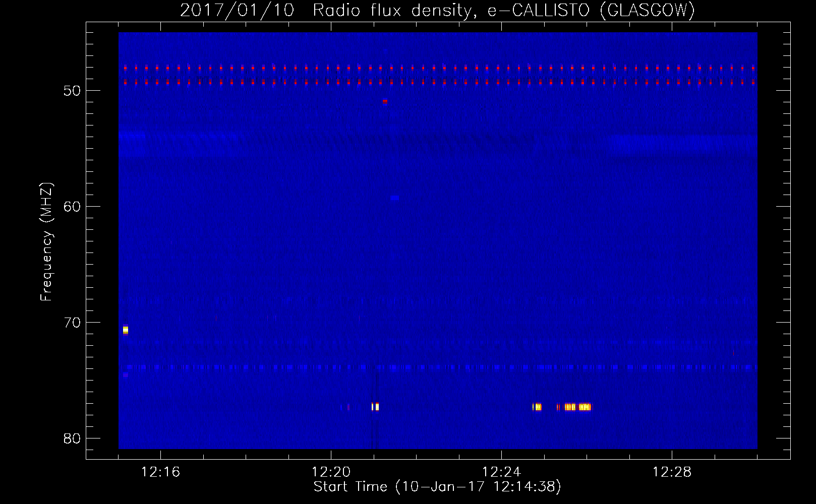Click the '80' frequency tick label
The image size is (816, 504).
click(72, 438)
